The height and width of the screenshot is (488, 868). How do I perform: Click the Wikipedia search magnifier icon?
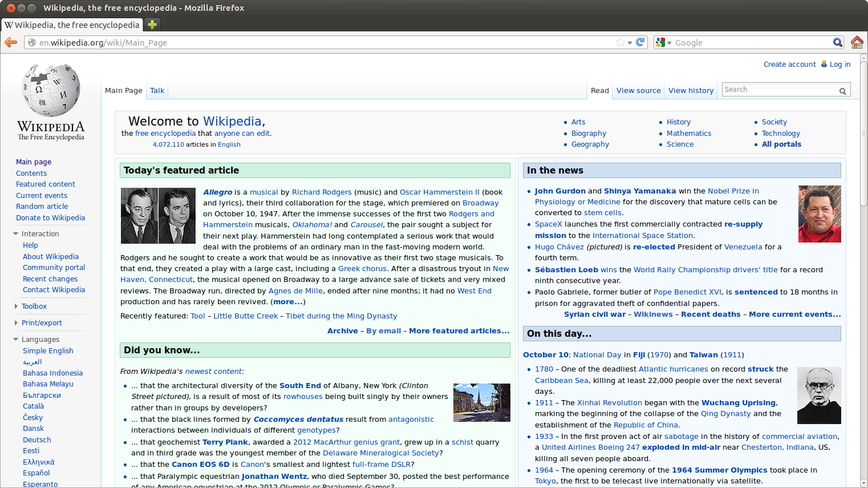pos(842,90)
